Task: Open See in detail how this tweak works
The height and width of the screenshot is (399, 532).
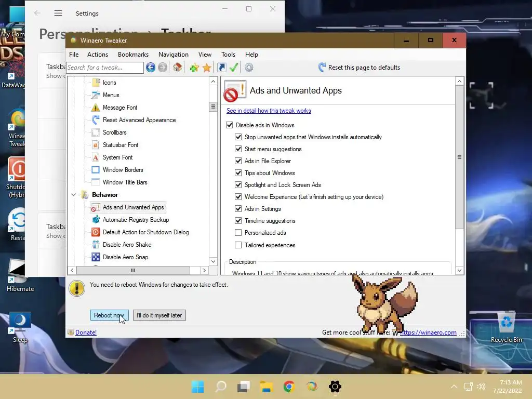Action: [x=269, y=111]
